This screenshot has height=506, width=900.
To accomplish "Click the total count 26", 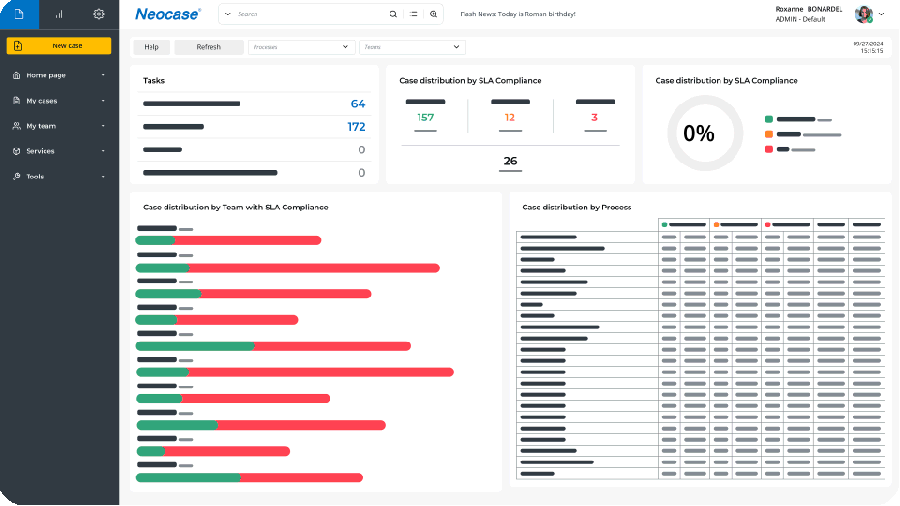I will coord(510,161).
